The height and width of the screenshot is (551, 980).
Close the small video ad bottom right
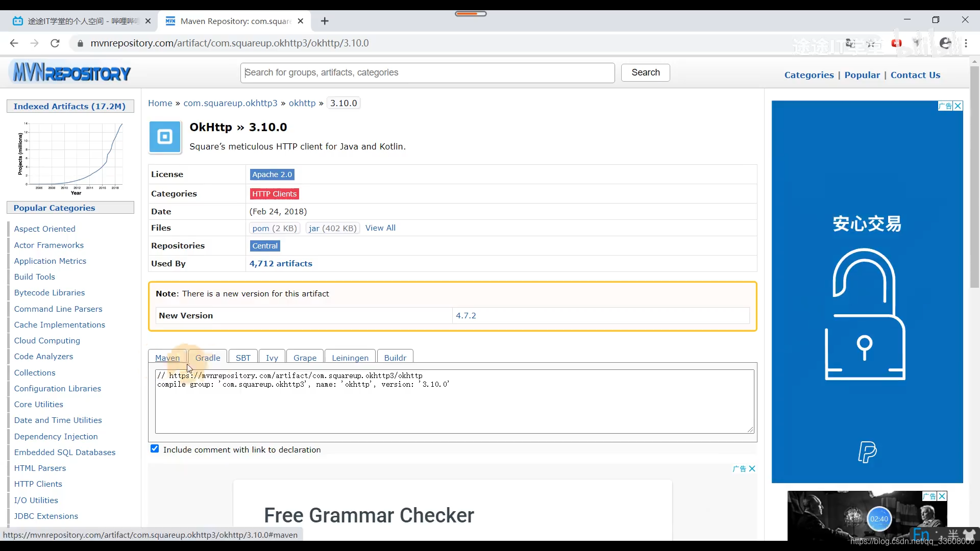pyautogui.click(x=942, y=496)
